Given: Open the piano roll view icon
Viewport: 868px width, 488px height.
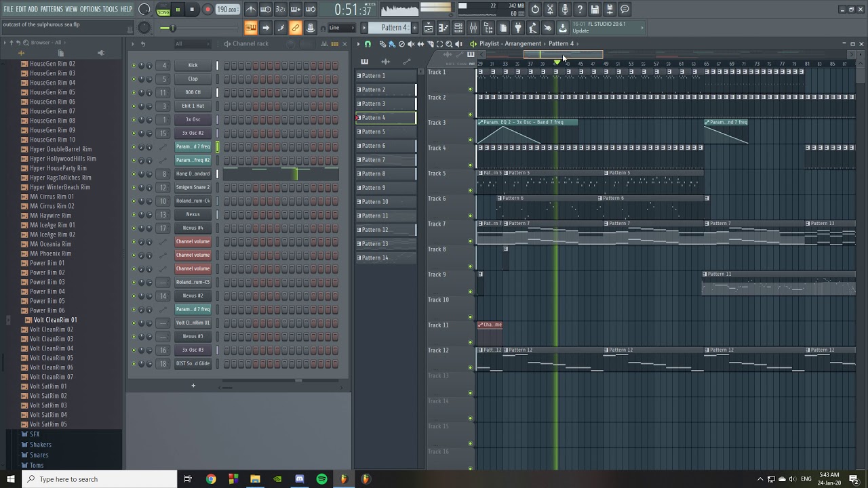Looking at the screenshot, I should click(443, 28).
